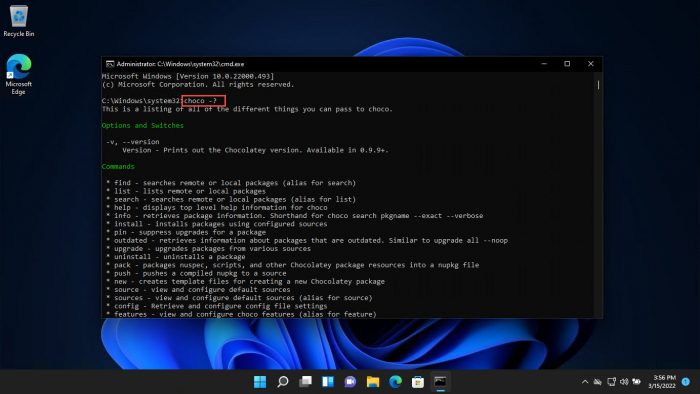Click the 'list - lists remote' line
The height and width of the screenshot is (394, 700).
coord(186,191)
